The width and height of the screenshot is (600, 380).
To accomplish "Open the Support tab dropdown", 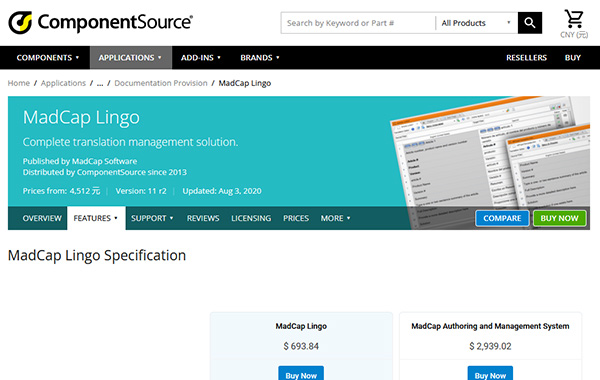I will pyautogui.click(x=152, y=218).
